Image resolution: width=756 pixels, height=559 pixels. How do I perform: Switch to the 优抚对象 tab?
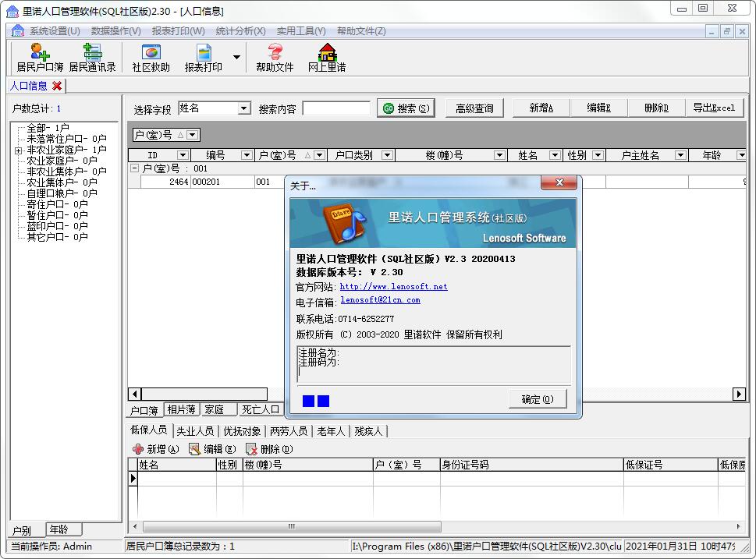pyautogui.click(x=242, y=431)
